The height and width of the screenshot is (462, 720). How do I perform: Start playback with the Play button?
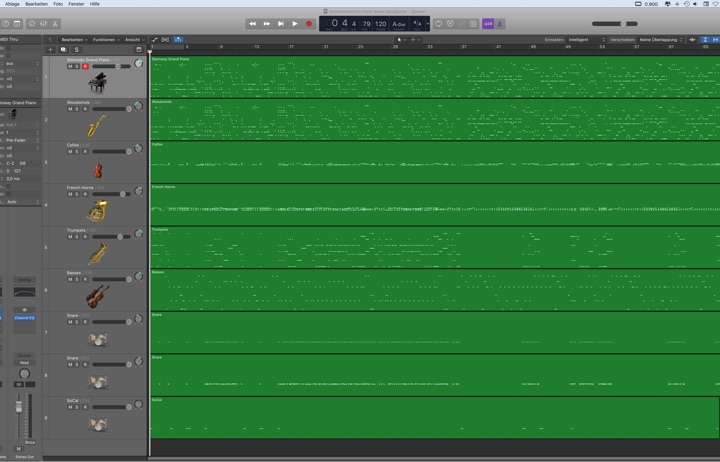[295, 23]
